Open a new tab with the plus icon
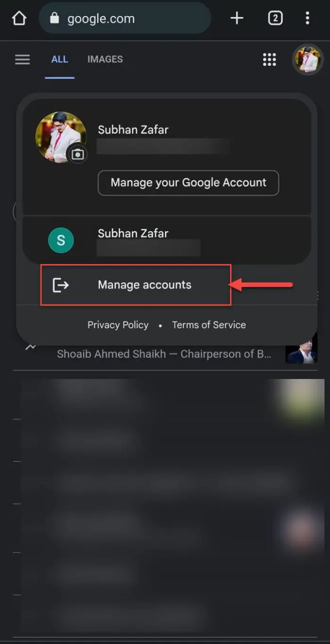This screenshot has height=644, width=330. [237, 18]
